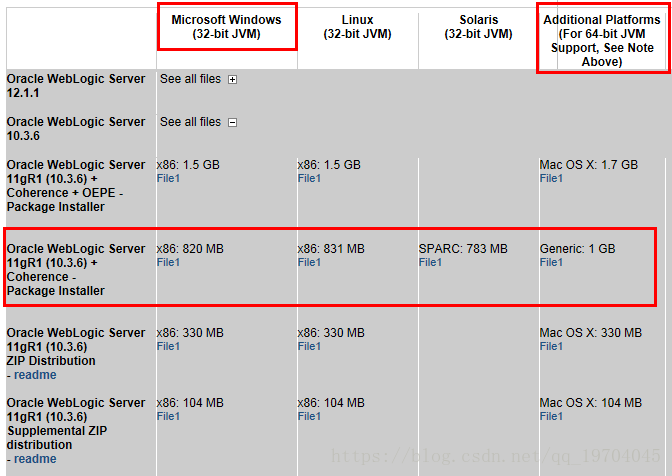Download Windows x86 820 MB File1
The height and width of the screenshot is (476, 672).
click(x=168, y=262)
